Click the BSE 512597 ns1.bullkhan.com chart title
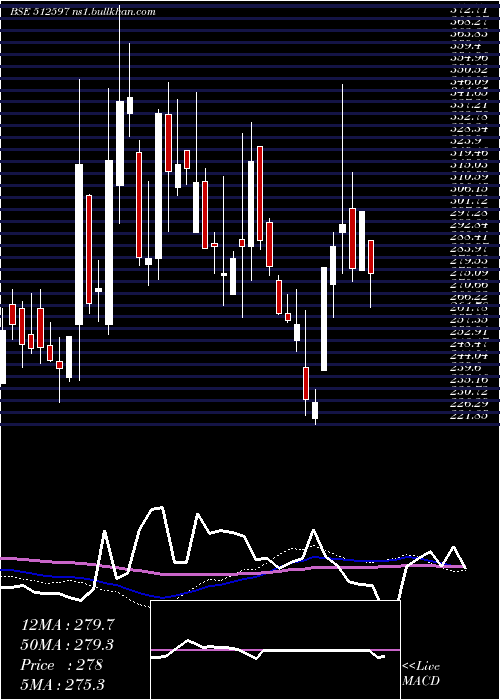Screen dimensions: 500x700 pyautogui.click(x=83, y=12)
